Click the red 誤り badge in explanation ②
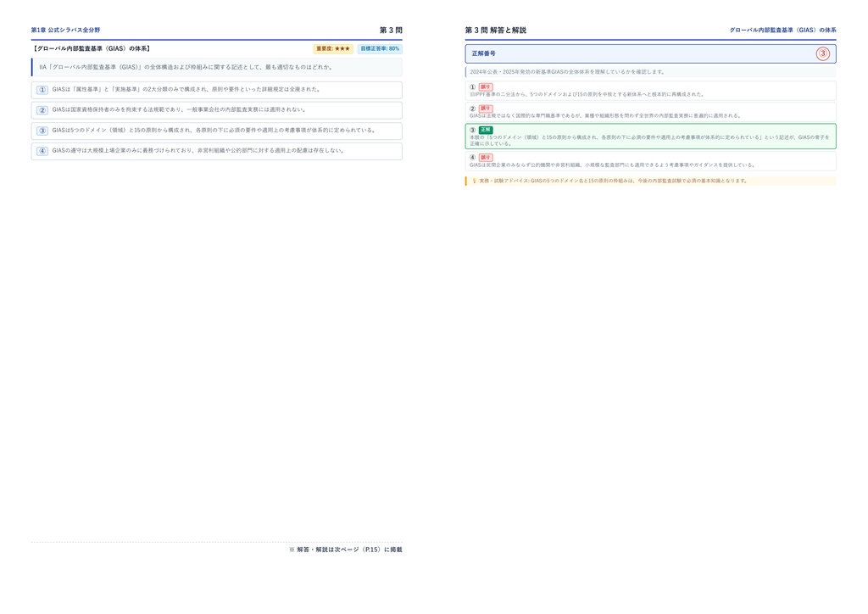This screenshot has height=614, width=868. [x=486, y=109]
